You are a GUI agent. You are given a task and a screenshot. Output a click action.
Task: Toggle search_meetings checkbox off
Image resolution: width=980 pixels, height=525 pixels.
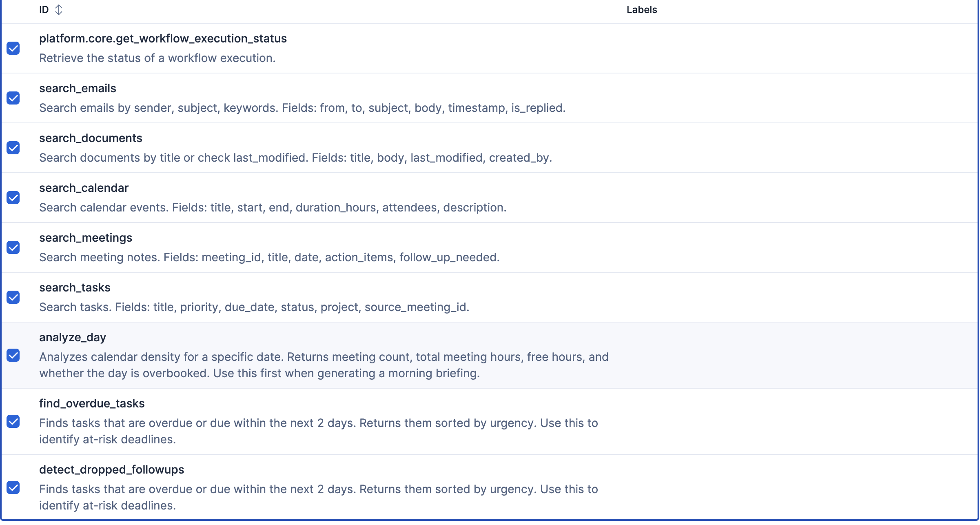point(13,247)
